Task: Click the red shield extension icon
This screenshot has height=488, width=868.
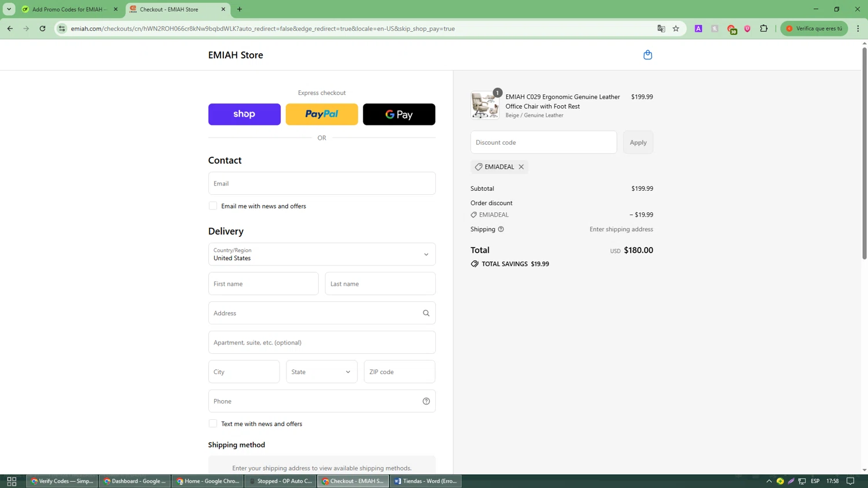Action: pyautogui.click(x=747, y=28)
